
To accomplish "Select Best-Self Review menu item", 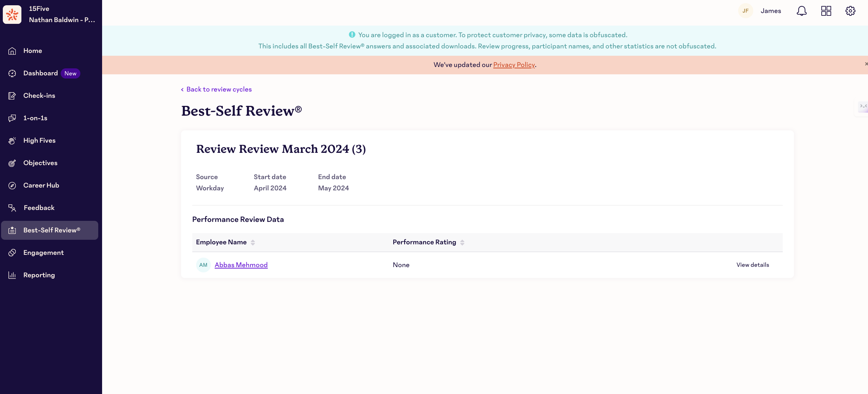I will coord(49,230).
